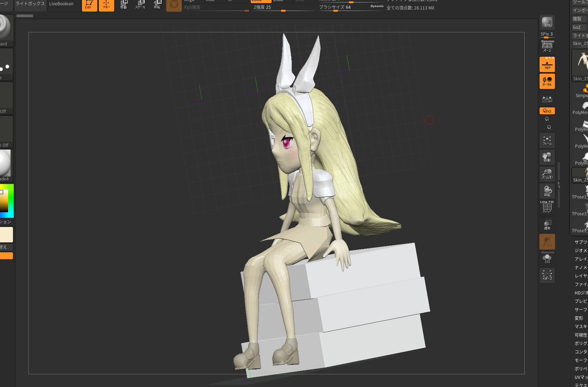Click the Zadd button in top toolbar
588x387 pixels.
[260, 1]
